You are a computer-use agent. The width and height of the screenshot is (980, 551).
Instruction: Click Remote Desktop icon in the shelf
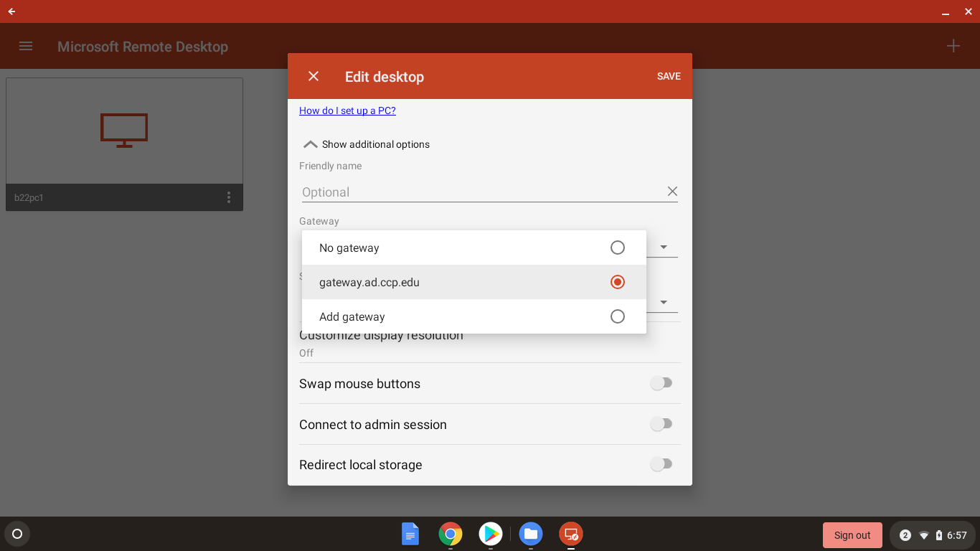571,534
